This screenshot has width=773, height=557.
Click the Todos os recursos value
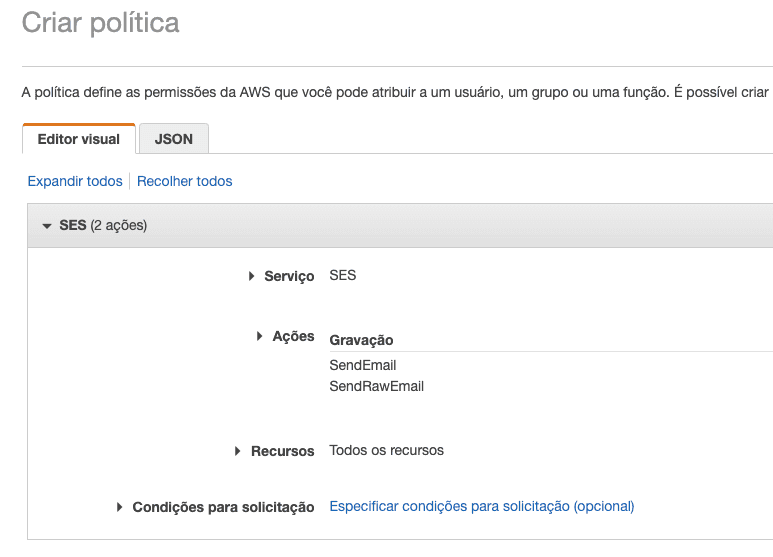point(387,450)
